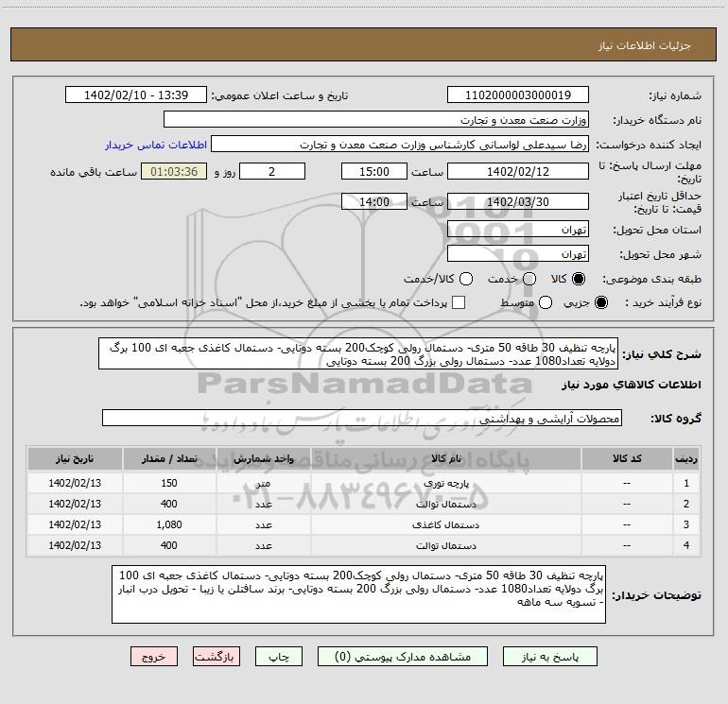The width and height of the screenshot is (728, 704).
Task: Click the کد کالا column header
Action: [x=627, y=458]
